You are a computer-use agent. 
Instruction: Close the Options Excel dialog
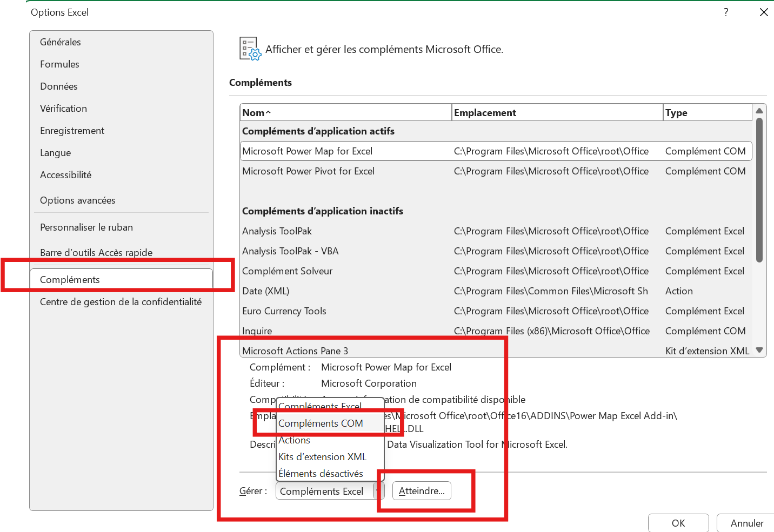pyautogui.click(x=764, y=12)
